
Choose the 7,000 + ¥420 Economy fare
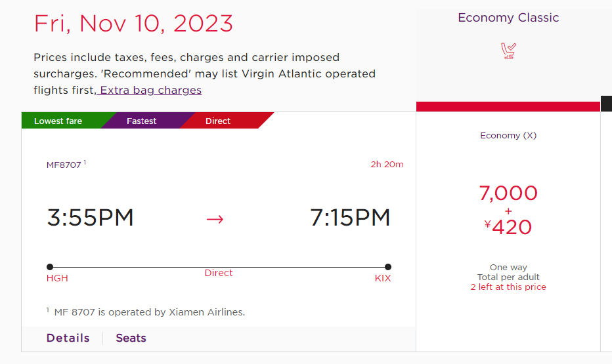(x=508, y=210)
